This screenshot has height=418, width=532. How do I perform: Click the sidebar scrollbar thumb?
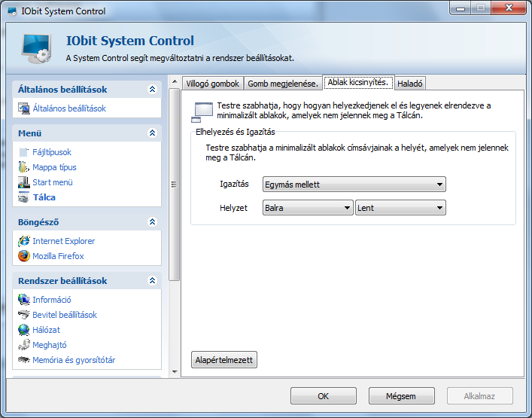pyautogui.click(x=175, y=185)
